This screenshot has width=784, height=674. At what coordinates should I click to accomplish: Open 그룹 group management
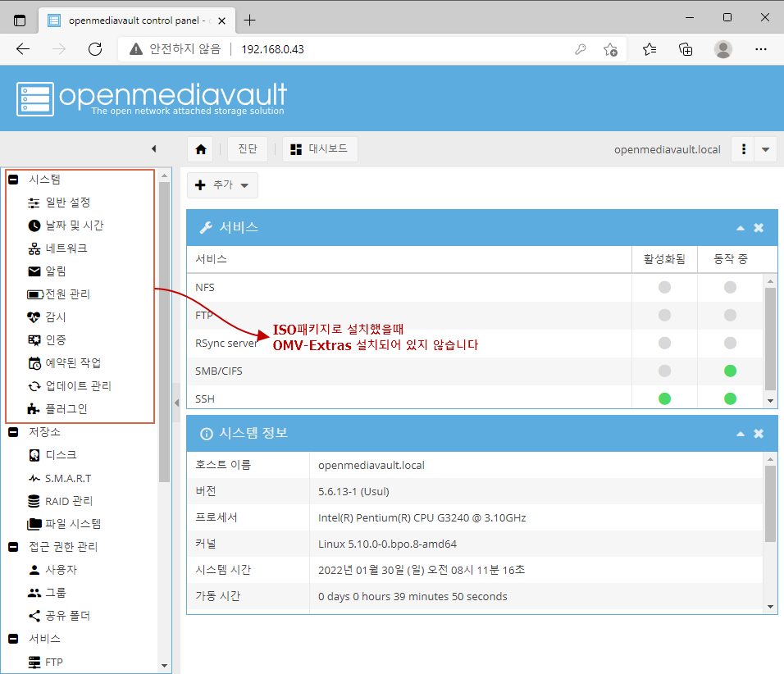[x=47, y=593]
